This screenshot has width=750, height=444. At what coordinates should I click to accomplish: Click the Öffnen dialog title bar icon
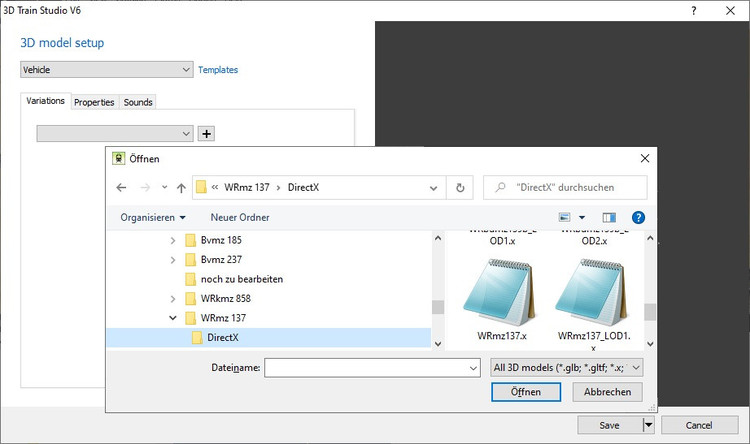(119, 158)
